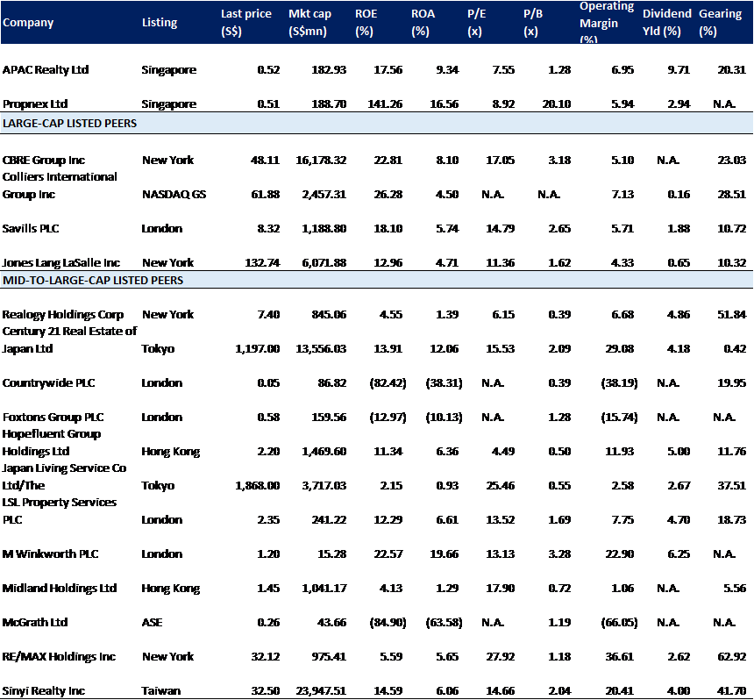The height and width of the screenshot is (700, 754).
Task: Click Taiwan listing for Sinyi Realty
Action: click(x=161, y=691)
